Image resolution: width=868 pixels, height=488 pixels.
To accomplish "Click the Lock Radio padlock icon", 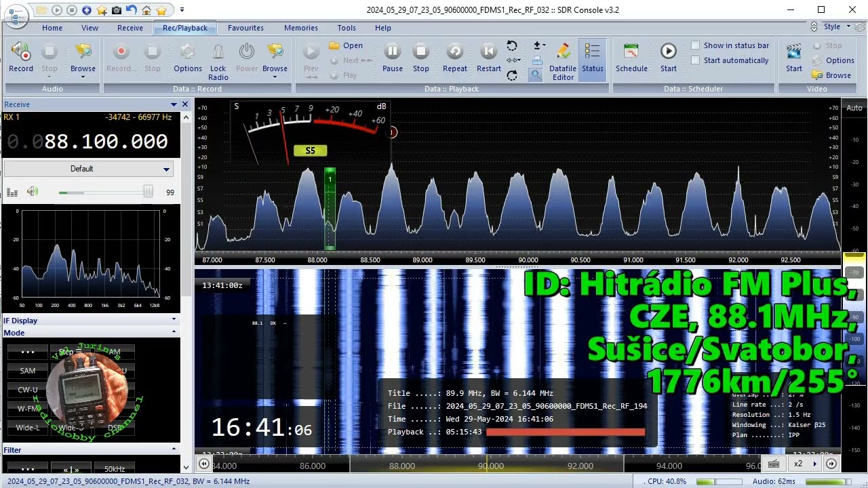I will (218, 52).
